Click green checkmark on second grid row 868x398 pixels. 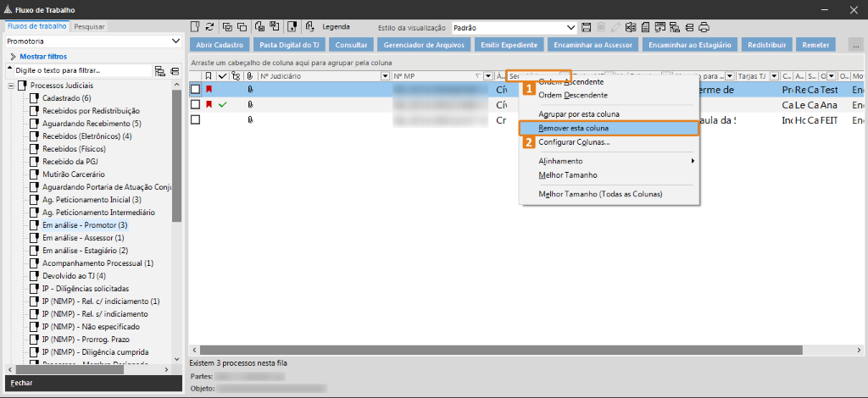point(223,104)
